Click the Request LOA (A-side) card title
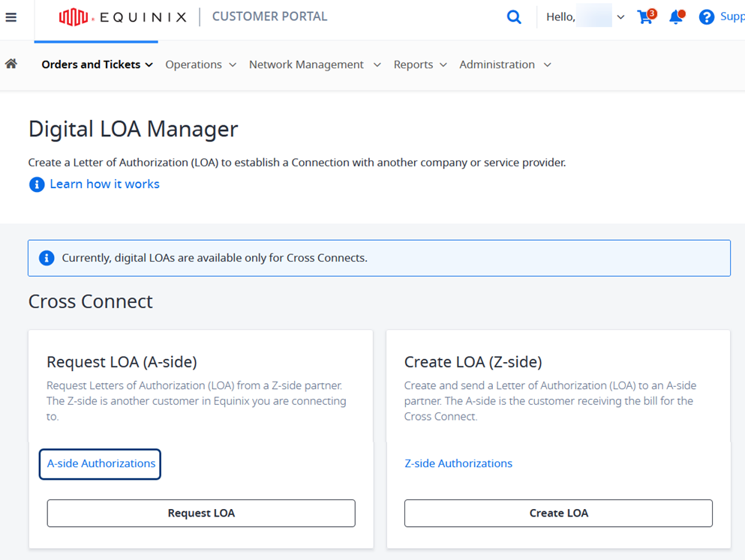Image resolution: width=745 pixels, height=560 pixels. 122,362
